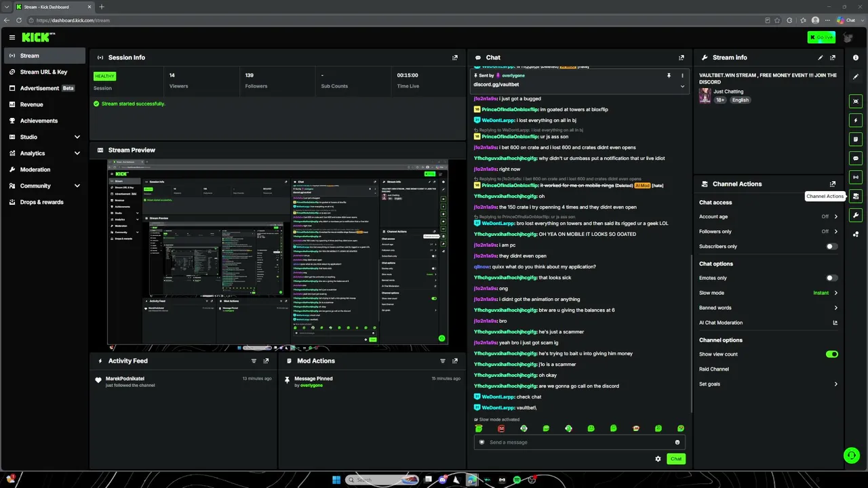
Task: Click the green Go live button
Action: (x=821, y=37)
